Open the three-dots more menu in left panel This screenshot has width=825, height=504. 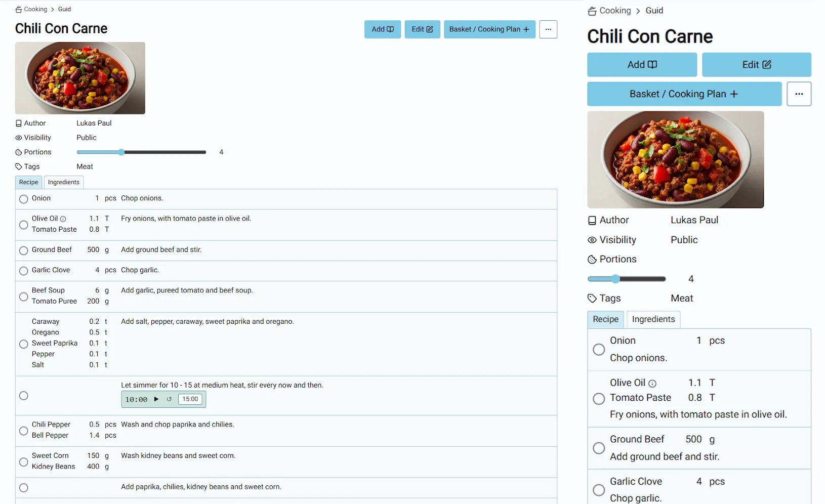548,29
